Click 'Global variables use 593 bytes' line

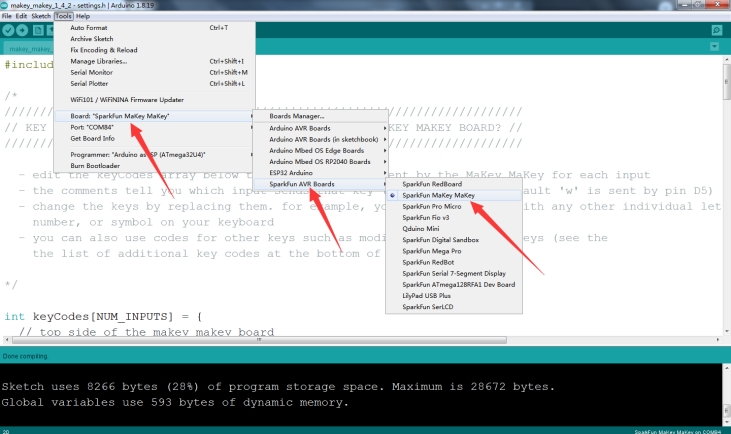[x=175, y=402]
